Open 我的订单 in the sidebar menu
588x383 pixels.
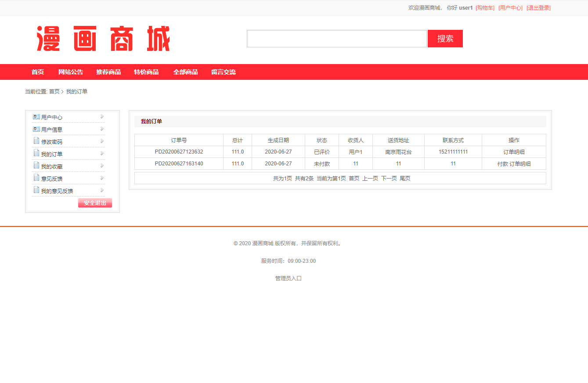point(52,154)
